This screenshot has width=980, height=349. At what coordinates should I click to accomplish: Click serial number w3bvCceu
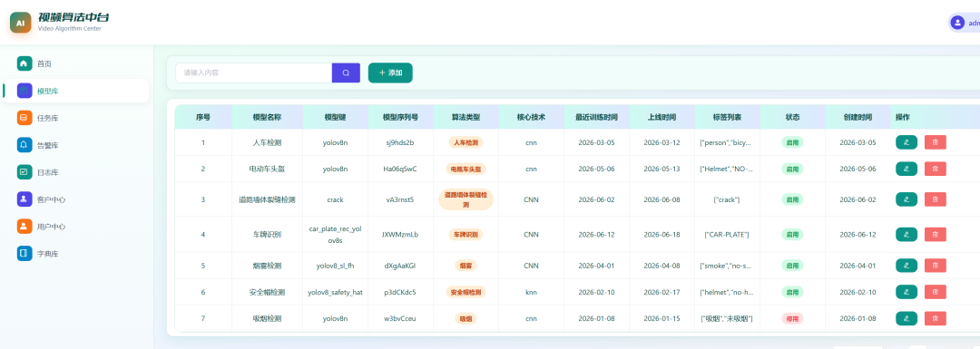point(400,318)
